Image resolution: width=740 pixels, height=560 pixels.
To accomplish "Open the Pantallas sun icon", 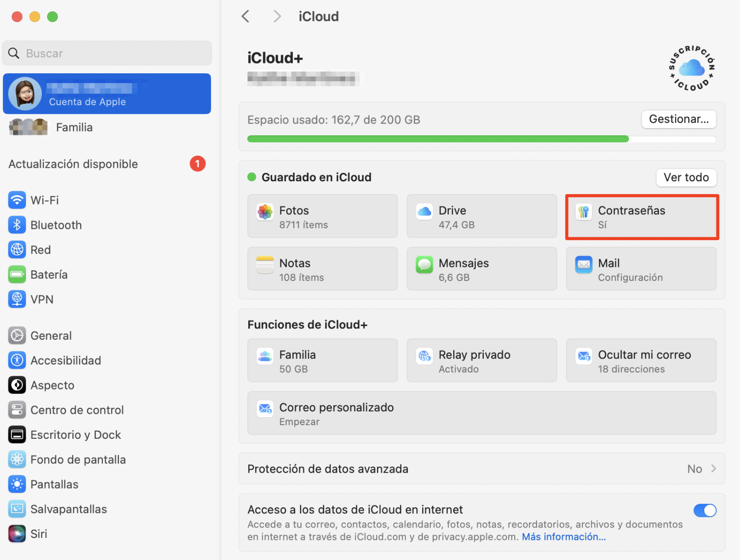I will 17,484.
